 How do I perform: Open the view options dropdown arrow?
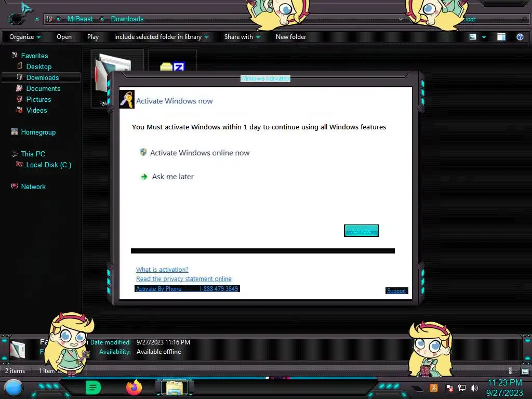tap(484, 37)
